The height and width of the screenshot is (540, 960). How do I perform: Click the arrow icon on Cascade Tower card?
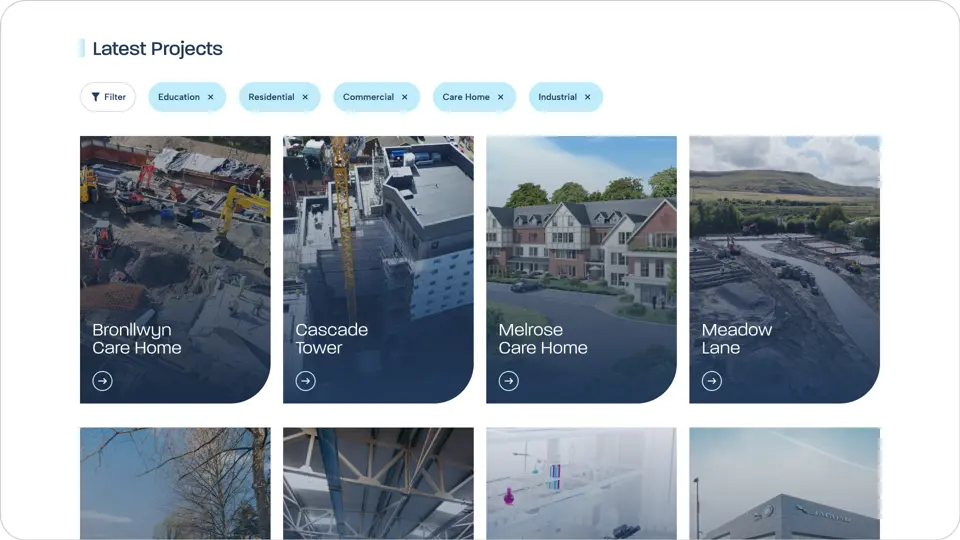click(x=306, y=381)
